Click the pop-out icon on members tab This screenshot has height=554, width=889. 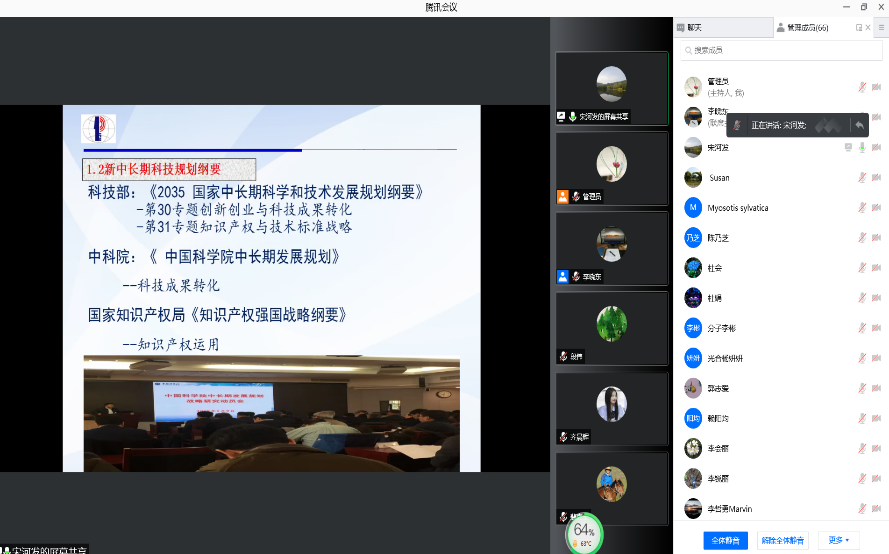(858, 28)
